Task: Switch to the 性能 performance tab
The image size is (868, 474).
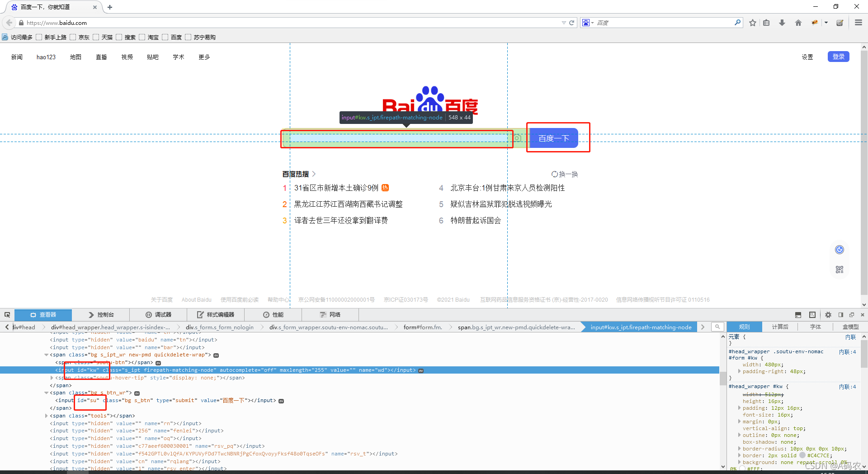Action: pyautogui.click(x=274, y=315)
